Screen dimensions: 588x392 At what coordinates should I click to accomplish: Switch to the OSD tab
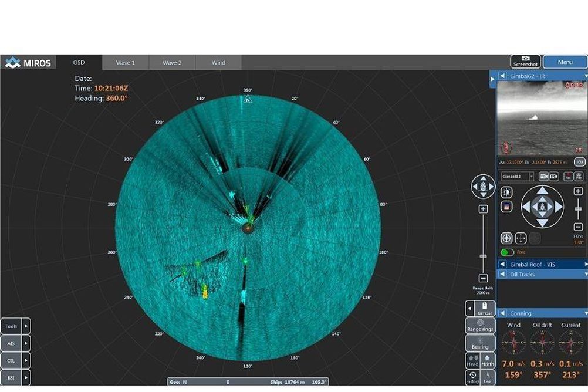coord(79,63)
